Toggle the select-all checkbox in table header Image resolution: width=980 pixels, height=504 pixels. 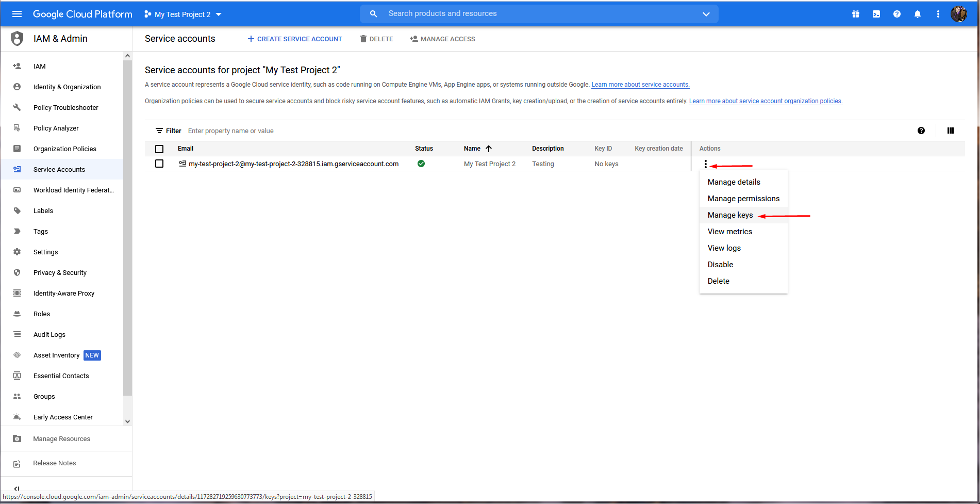[159, 149]
